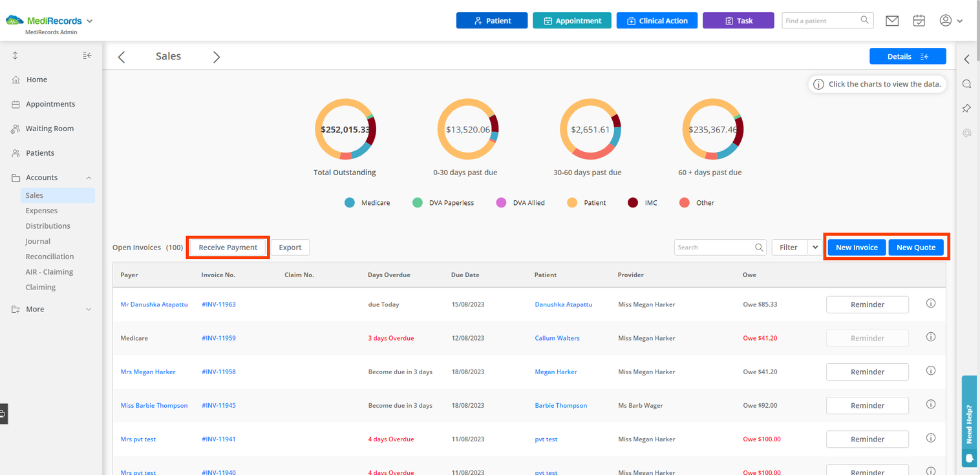Go to Reconciliation in sidebar
The width and height of the screenshot is (980, 475).
[x=50, y=257]
